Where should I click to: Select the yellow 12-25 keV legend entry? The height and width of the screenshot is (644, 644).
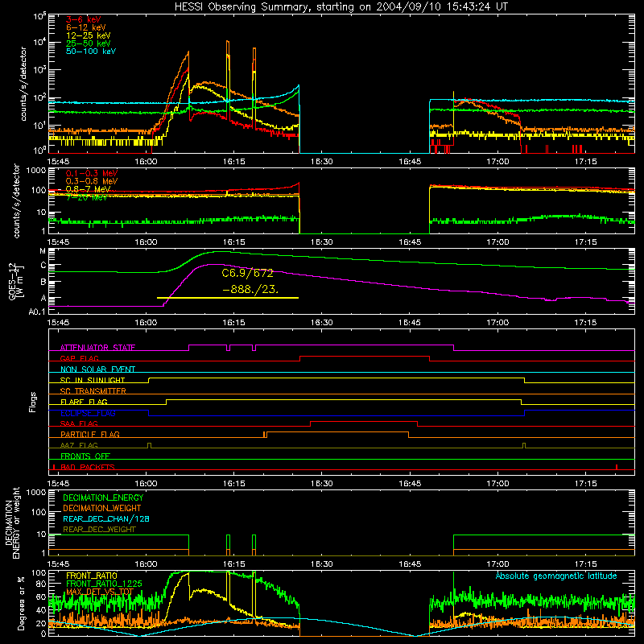pyautogui.click(x=88, y=35)
